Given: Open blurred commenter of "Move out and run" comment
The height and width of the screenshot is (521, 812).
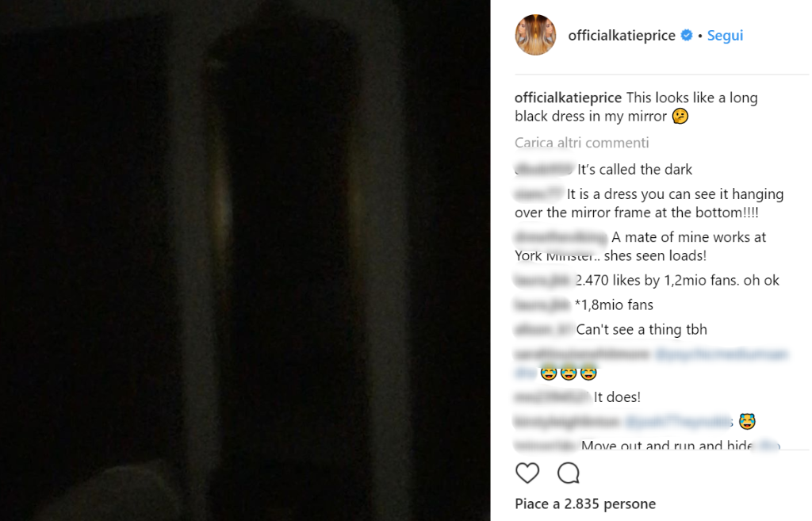Looking at the screenshot, I should coord(546,445).
